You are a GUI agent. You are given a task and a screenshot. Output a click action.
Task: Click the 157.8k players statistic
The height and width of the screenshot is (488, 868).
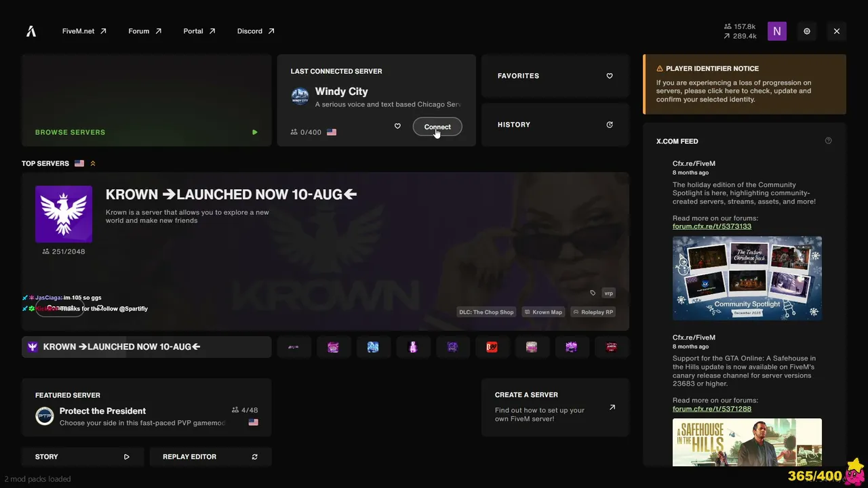[740, 26]
